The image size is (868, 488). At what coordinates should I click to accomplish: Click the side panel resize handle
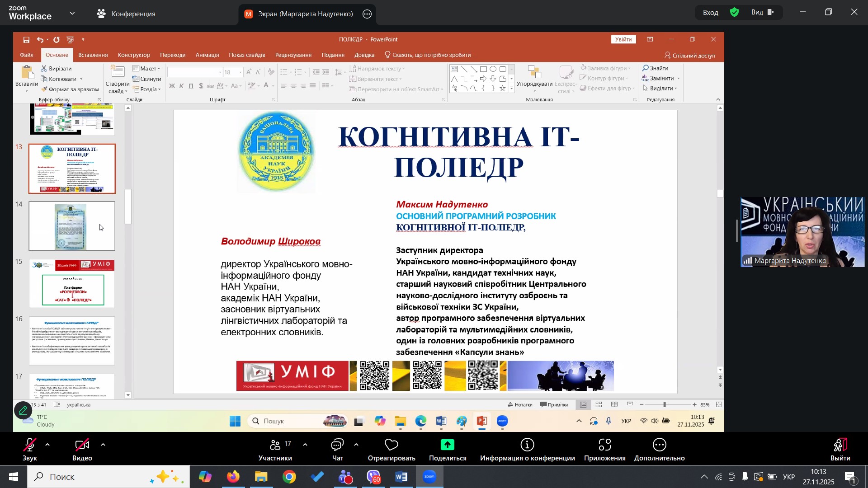(x=737, y=231)
